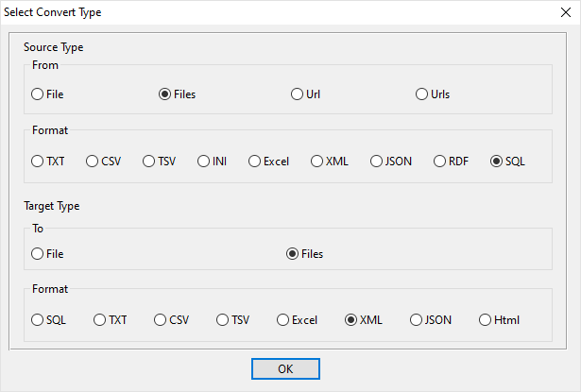
Task: Set source format to CSV
Action: coord(93,162)
